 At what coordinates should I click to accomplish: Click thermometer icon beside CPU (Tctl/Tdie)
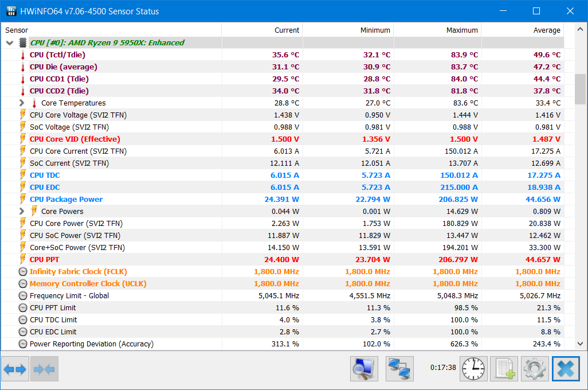tap(23, 55)
